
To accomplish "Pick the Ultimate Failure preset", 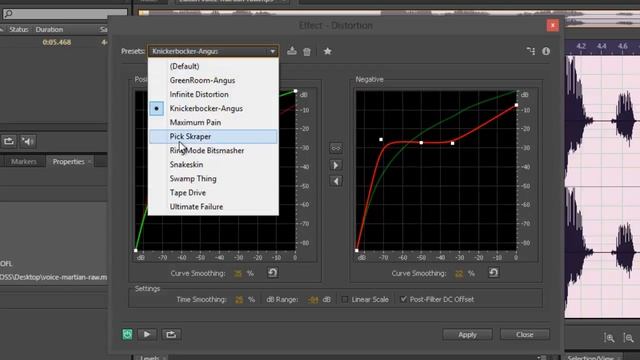I will pyautogui.click(x=213, y=207).
